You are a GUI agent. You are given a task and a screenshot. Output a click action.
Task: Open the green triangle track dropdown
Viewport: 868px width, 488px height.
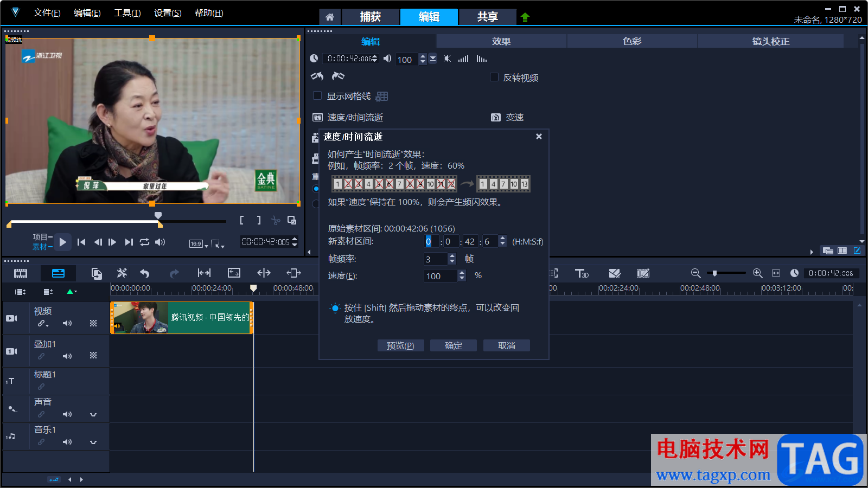click(x=72, y=292)
